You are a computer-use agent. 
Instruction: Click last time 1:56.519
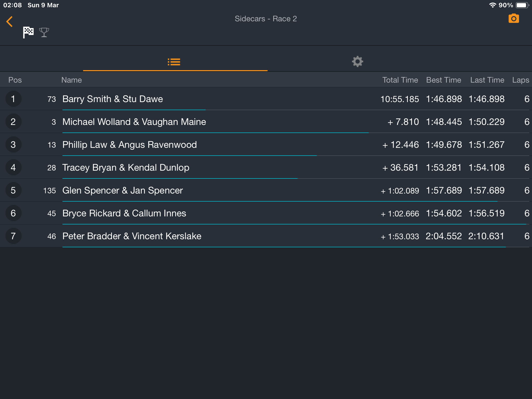[x=487, y=213]
